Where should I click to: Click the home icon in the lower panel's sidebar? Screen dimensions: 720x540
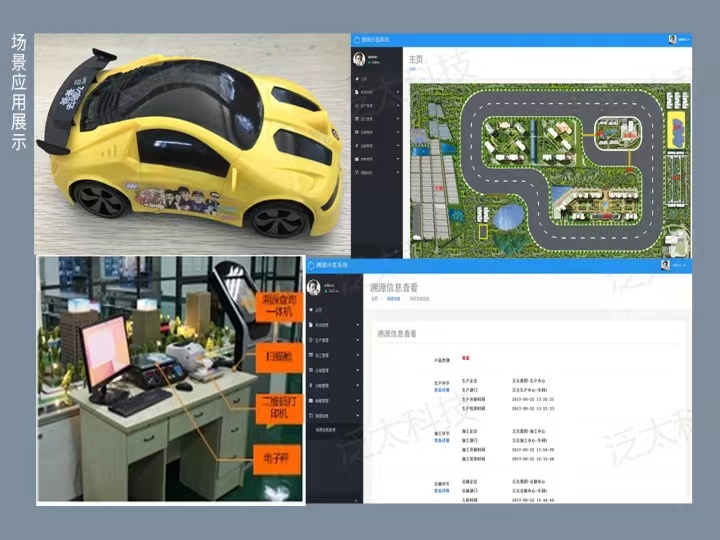tap(312, 310)
